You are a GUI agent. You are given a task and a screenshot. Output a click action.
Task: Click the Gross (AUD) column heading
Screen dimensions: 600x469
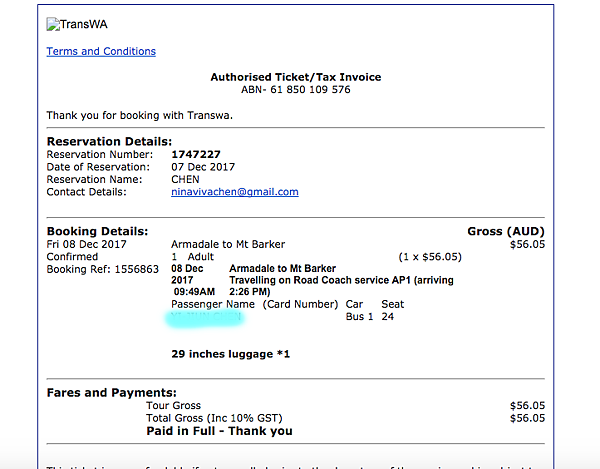[x=506, y=231]
